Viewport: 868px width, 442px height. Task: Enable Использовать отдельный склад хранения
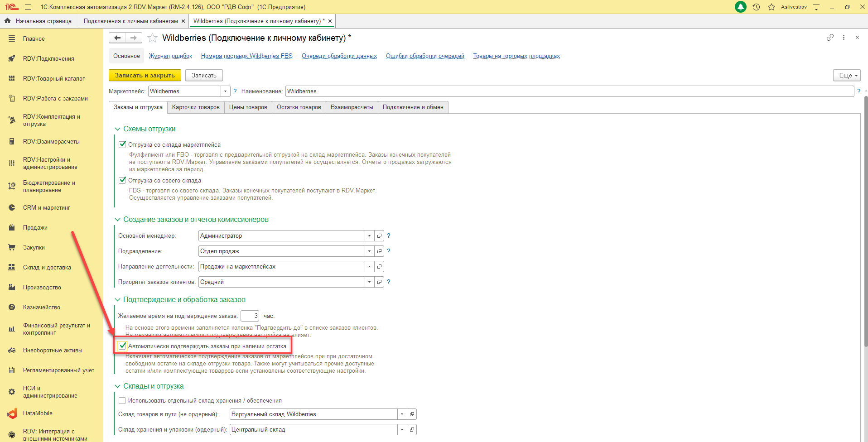click(122, 400)
